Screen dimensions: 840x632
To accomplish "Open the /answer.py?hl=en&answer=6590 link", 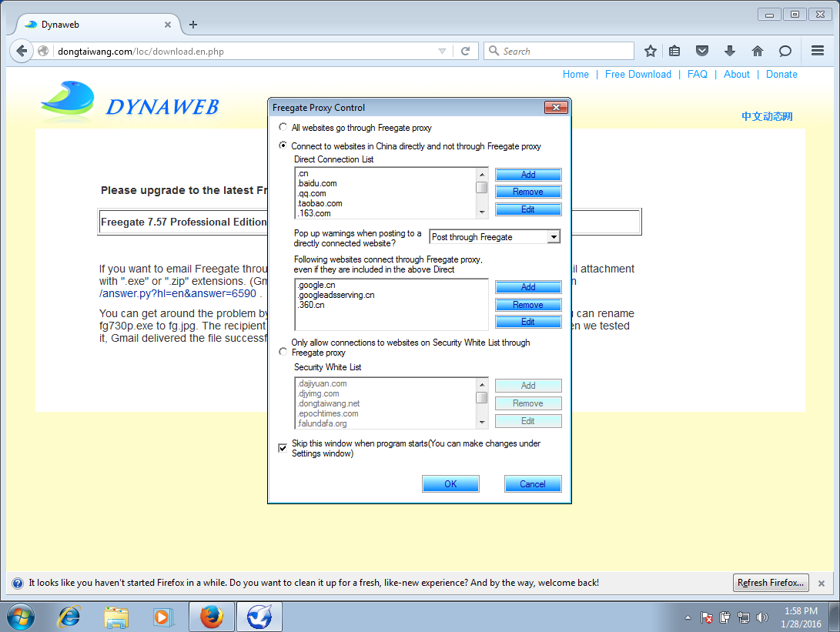I will [178, 293].
